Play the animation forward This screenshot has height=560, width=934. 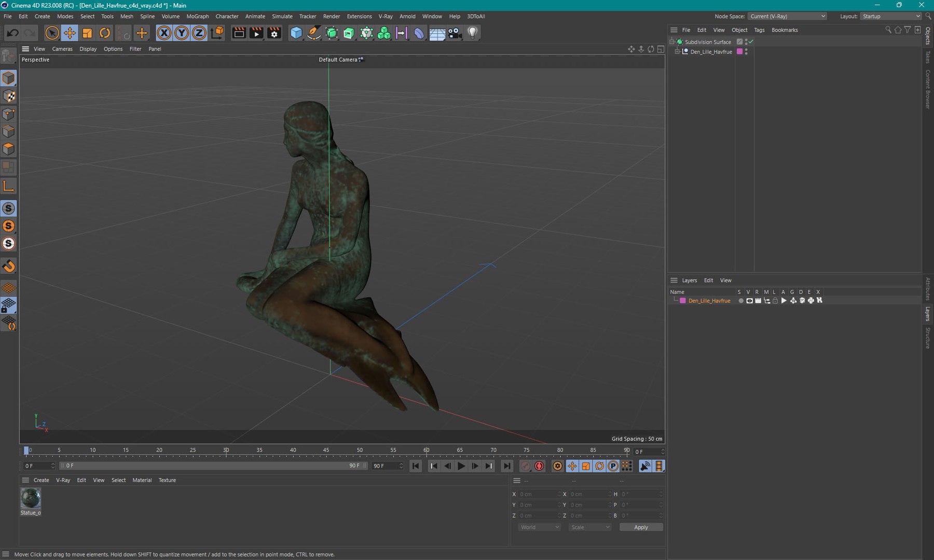pos(461,466)
